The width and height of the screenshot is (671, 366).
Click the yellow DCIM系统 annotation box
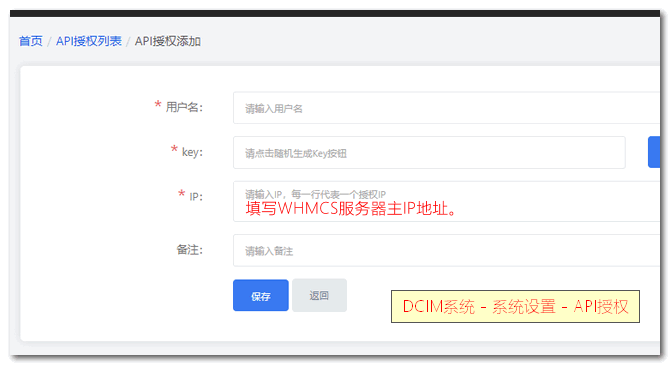pos(515,306)
